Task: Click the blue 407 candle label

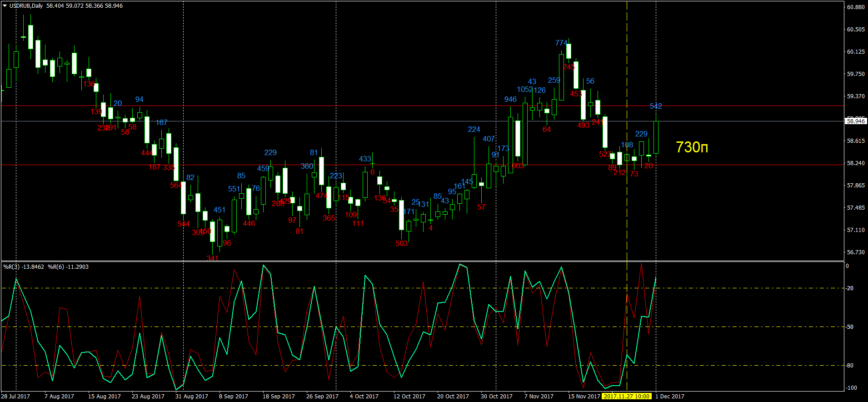Action: (x=489, y=139)
